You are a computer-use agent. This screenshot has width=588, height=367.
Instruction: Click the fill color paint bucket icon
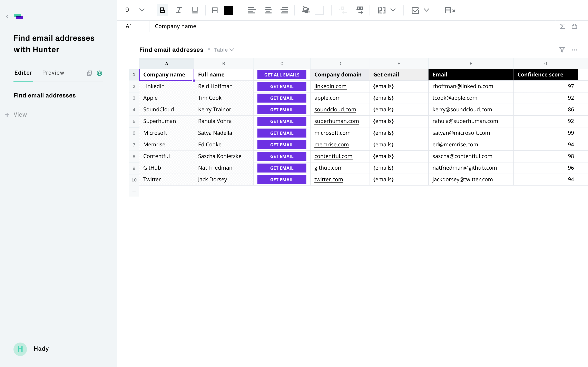pyautogui.click(x=305, y=10)
